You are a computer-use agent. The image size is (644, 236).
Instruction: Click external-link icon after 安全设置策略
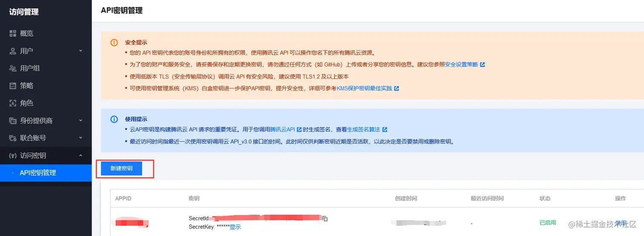[x=482, y=65]
